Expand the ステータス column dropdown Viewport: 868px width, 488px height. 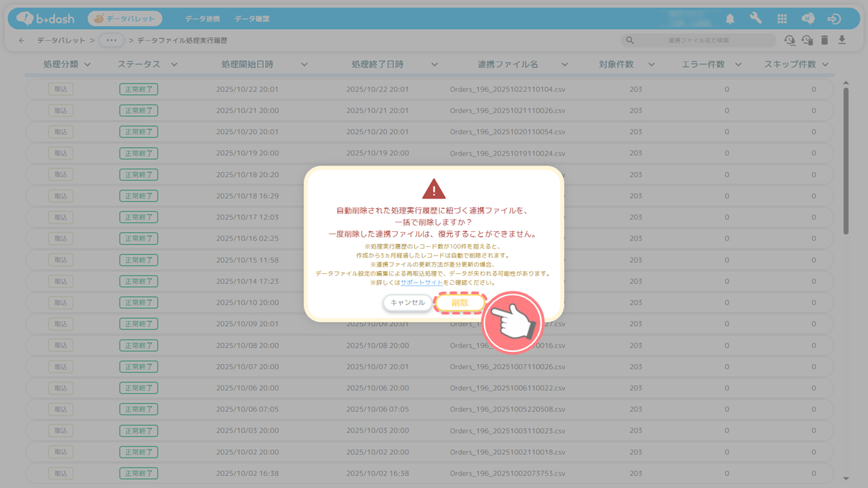[174, 64]
